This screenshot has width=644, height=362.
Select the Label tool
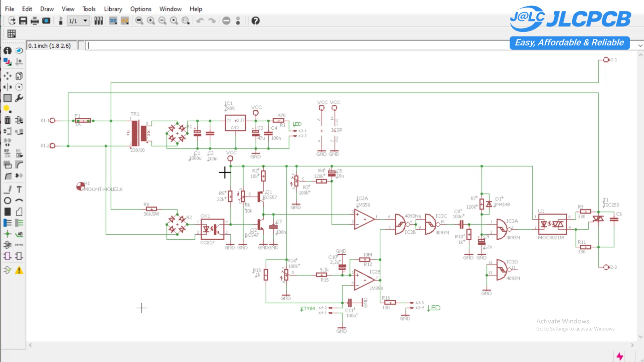coord(19,234)
